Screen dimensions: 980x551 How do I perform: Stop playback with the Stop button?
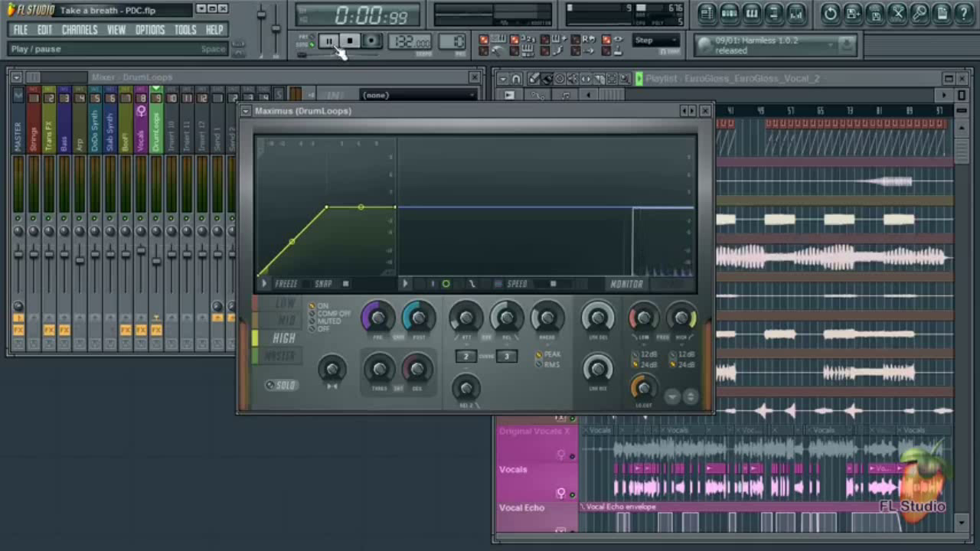click(x=350, y=42)
